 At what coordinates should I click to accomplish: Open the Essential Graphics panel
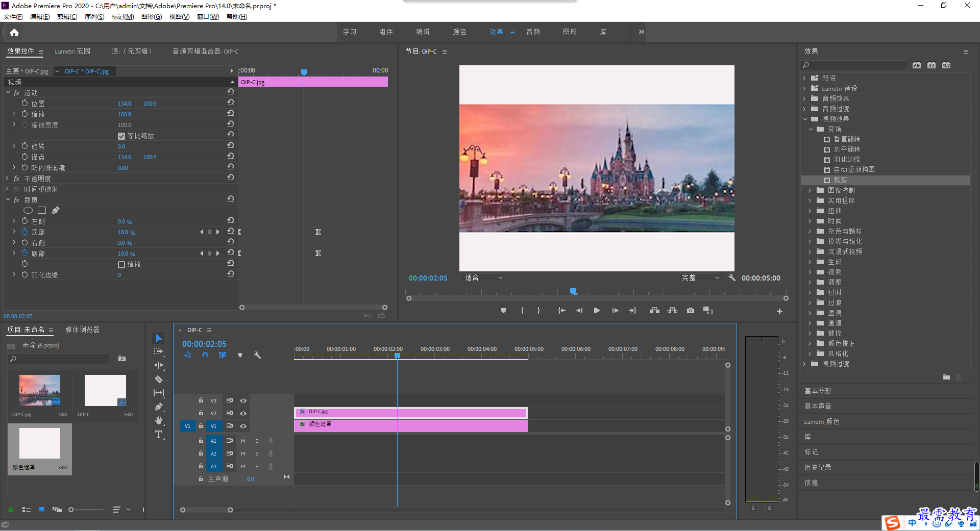click(818, 391)
